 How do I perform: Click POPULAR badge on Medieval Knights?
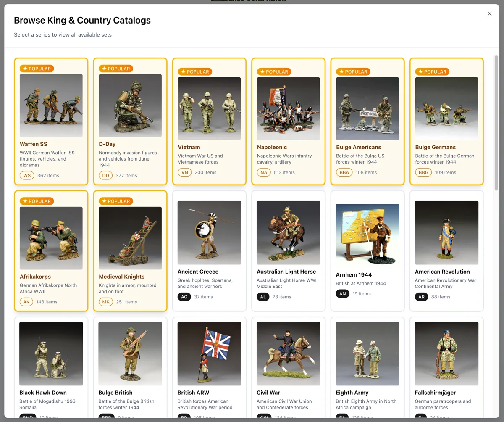115,201
